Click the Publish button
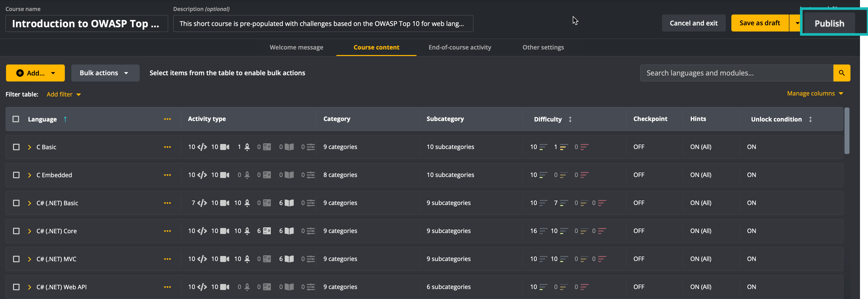Screen dimensions: 868x299 [829, 23]
